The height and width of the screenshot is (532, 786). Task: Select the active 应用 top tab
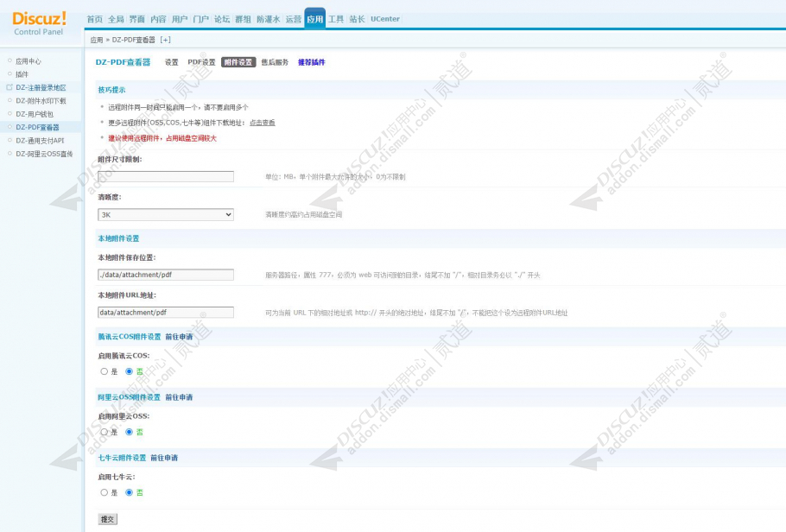pyautogui.click(x=314, y=19)
